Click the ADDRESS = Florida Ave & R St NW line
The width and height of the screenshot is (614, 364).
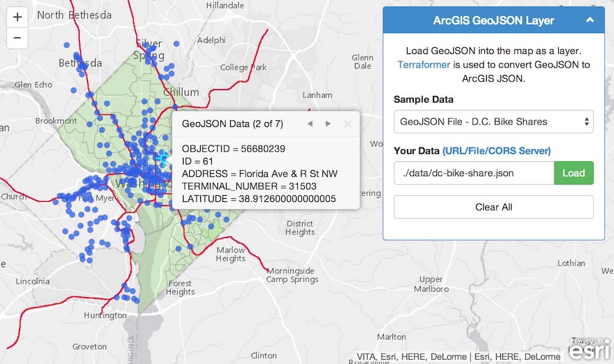[260, 174]
